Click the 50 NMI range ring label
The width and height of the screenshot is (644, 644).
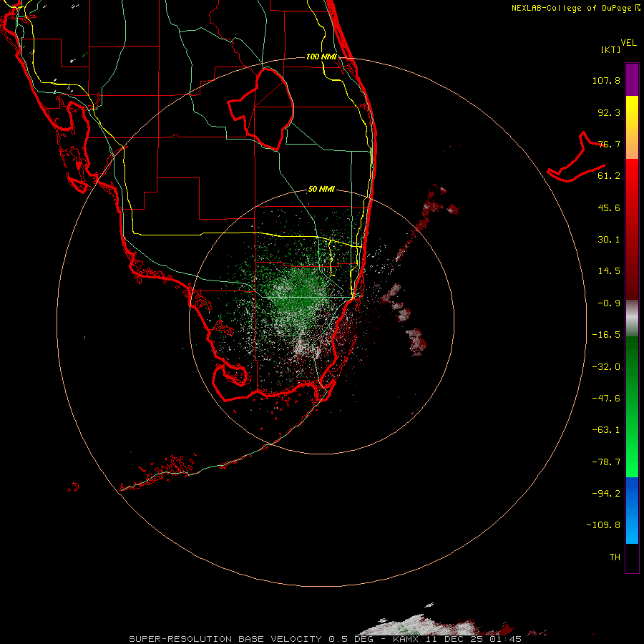pos(321,190)
